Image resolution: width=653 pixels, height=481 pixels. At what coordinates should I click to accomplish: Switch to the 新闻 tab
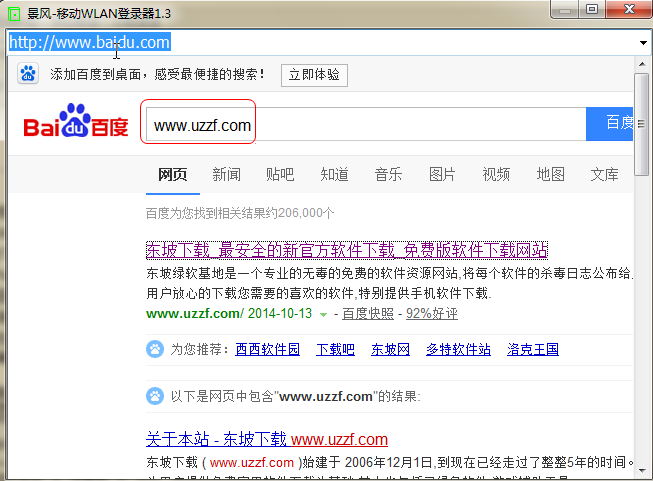point(227,174)
